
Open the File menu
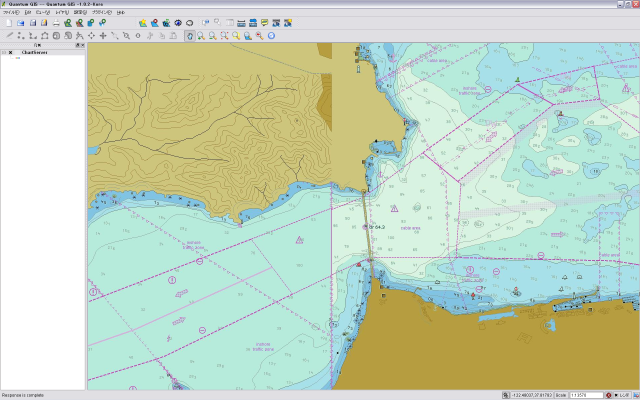point(10,11)
